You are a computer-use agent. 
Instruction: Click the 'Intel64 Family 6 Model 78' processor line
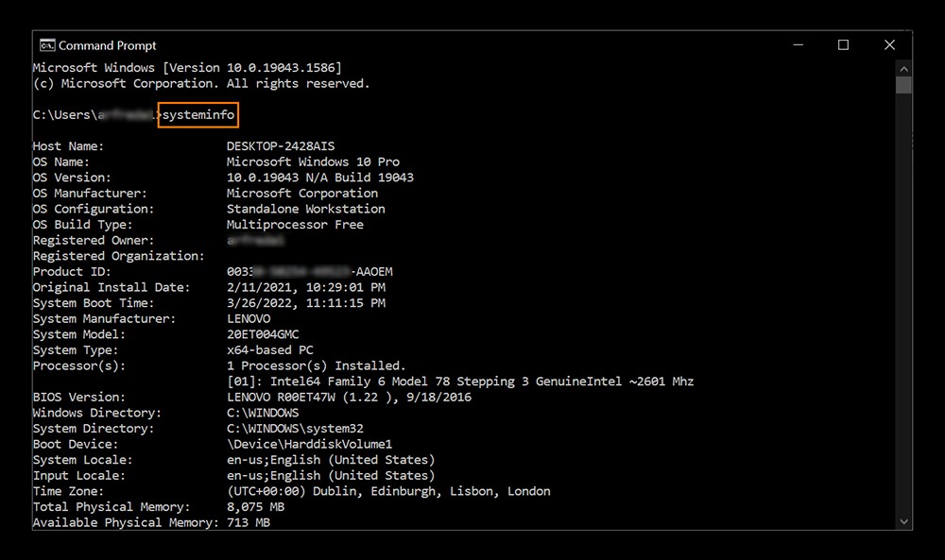pyautogui.click(x=460, y=382)
